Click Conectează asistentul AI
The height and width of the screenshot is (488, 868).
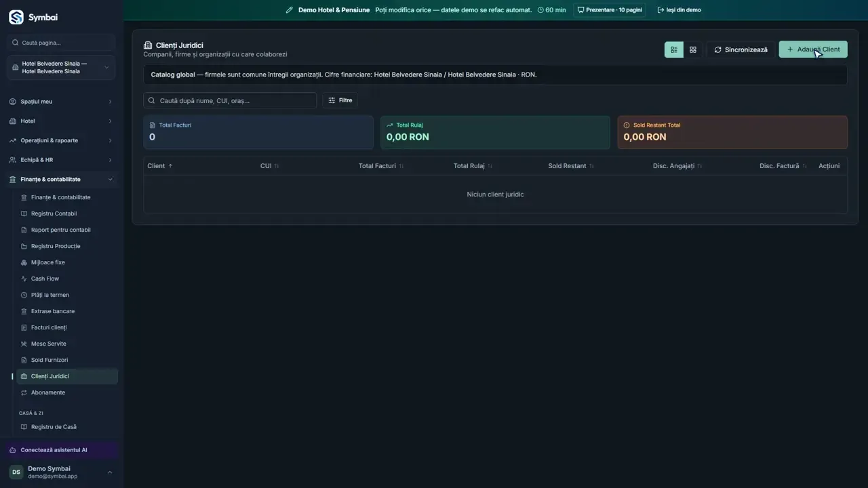(61, 450)
